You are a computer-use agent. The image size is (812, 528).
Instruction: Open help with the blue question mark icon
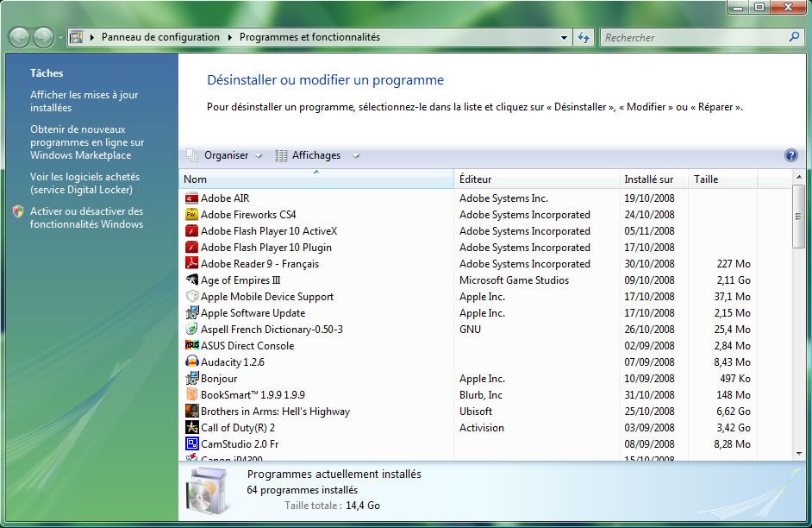pos(790,155)
